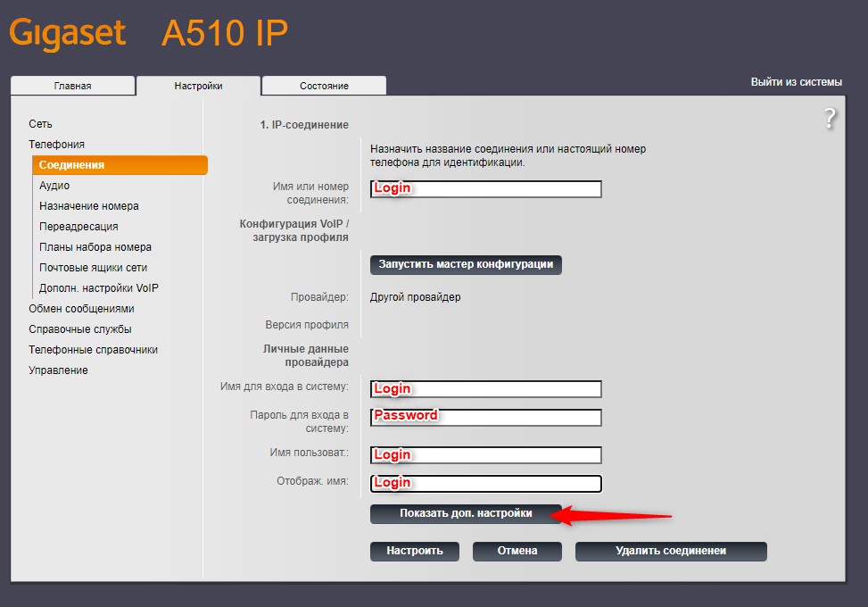Open Телефонные справочники section

pos(93,349)
